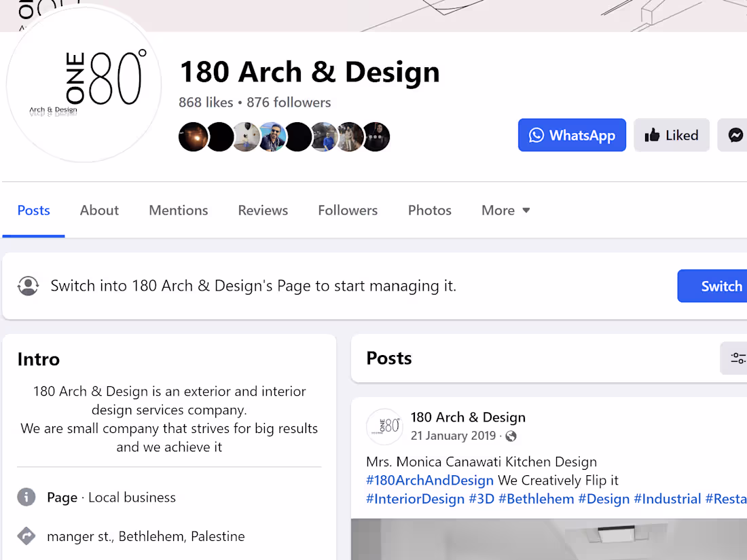Open the #3D hashtag
Image resolution: width=747 pixels, height=560 pixels.
[x=481, y=499]
